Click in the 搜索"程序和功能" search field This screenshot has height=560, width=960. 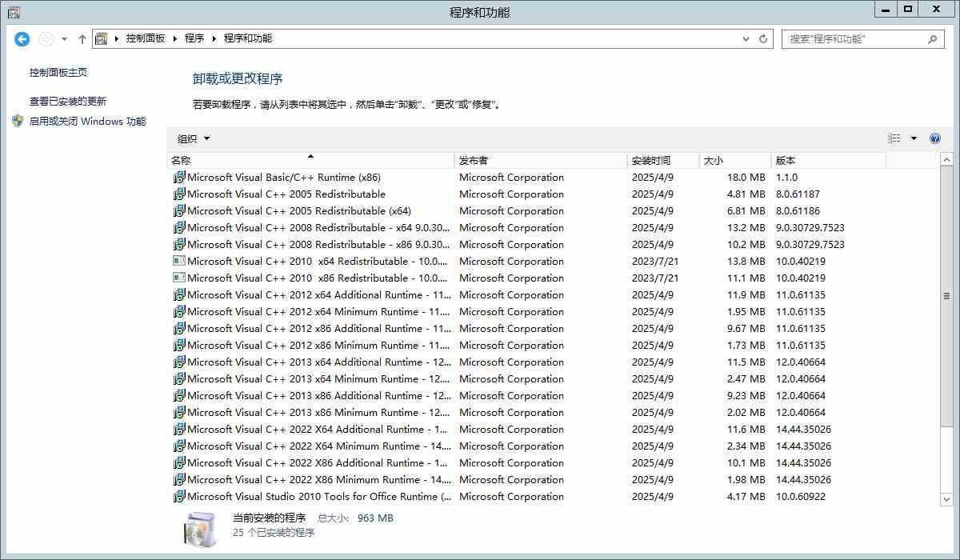(x=852, y=38)
